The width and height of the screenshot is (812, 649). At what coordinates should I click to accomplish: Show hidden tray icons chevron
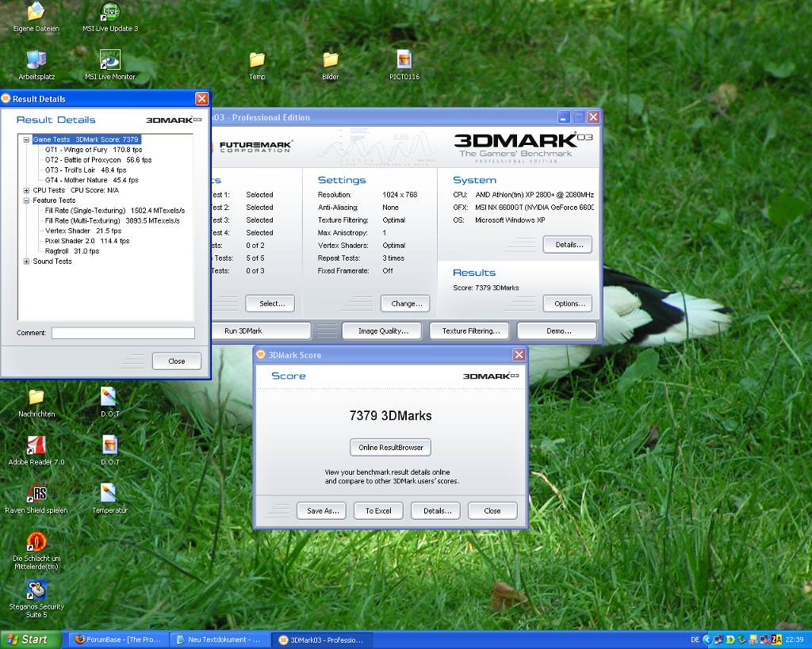[707, 639]
